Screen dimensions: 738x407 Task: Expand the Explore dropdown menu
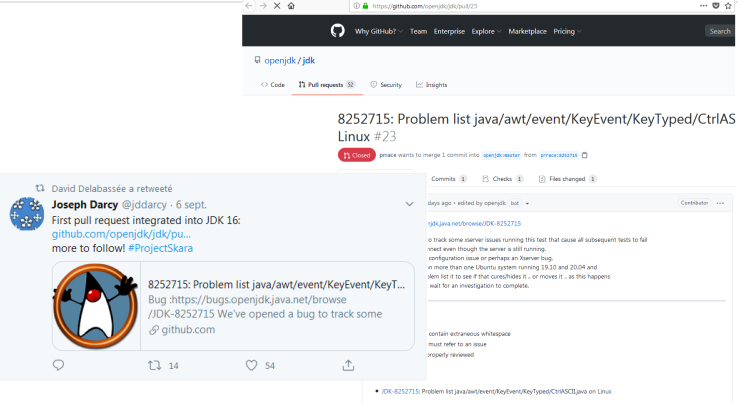click(x=486, y=31)
